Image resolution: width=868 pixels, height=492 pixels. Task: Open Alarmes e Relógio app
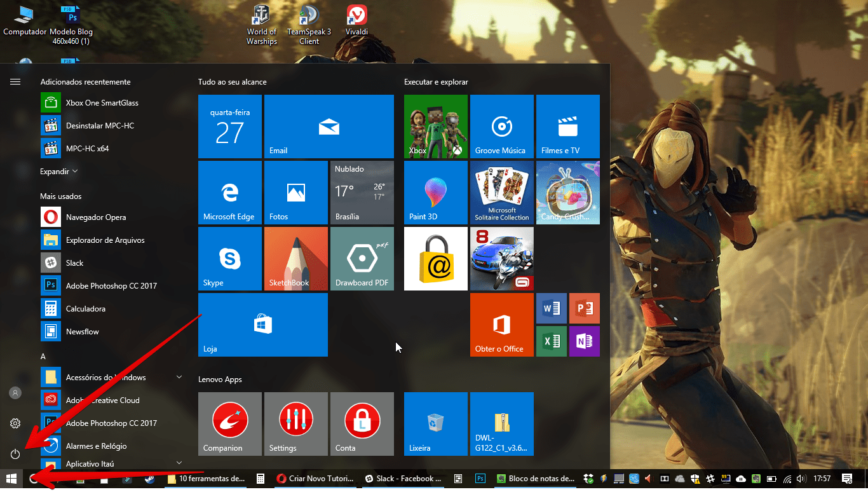(108, 446)
